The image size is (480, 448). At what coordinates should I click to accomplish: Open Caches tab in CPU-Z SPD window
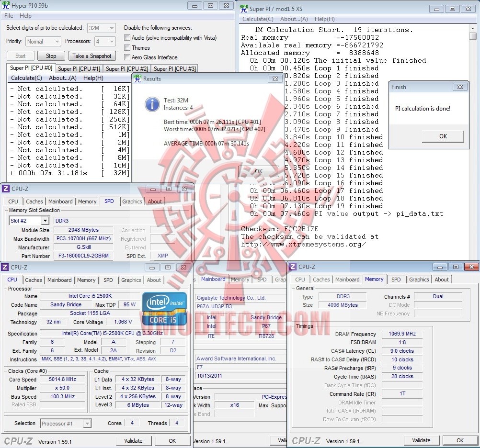click(34, 202)
